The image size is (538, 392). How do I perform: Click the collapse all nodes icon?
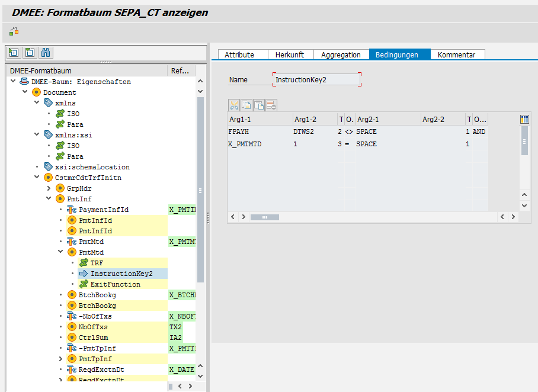coord(30,53)
